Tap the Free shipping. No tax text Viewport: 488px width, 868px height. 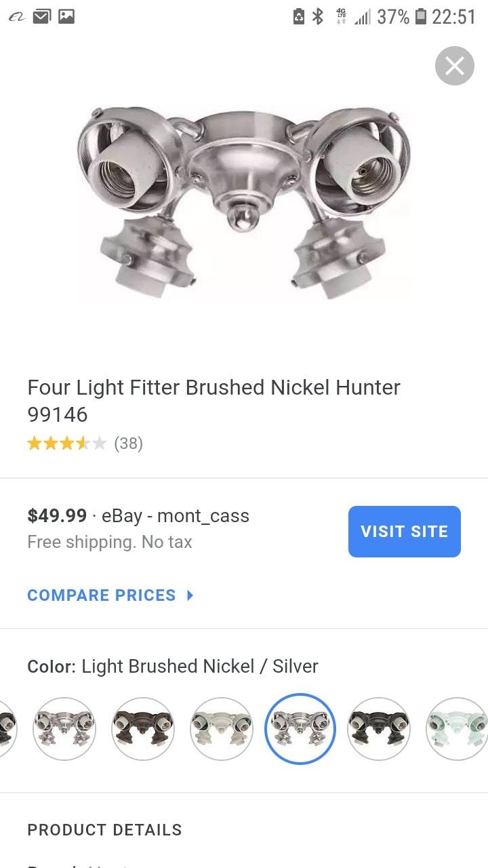click(109, 542)
